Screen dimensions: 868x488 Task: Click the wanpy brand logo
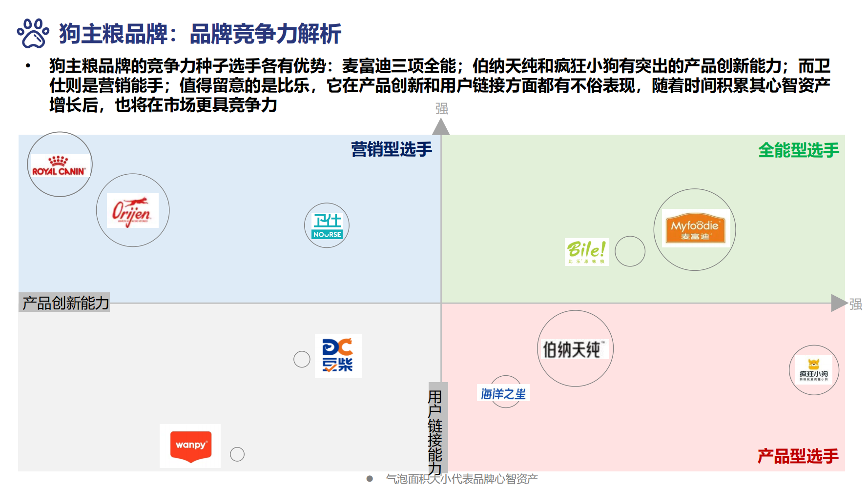coord(190,446)
